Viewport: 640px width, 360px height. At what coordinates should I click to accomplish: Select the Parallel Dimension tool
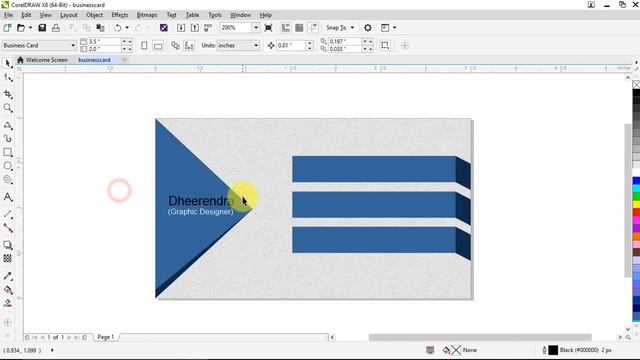8,214
